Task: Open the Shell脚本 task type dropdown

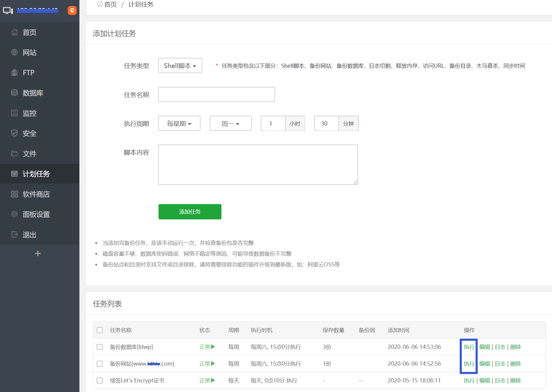Action: [x=180, y=65]
